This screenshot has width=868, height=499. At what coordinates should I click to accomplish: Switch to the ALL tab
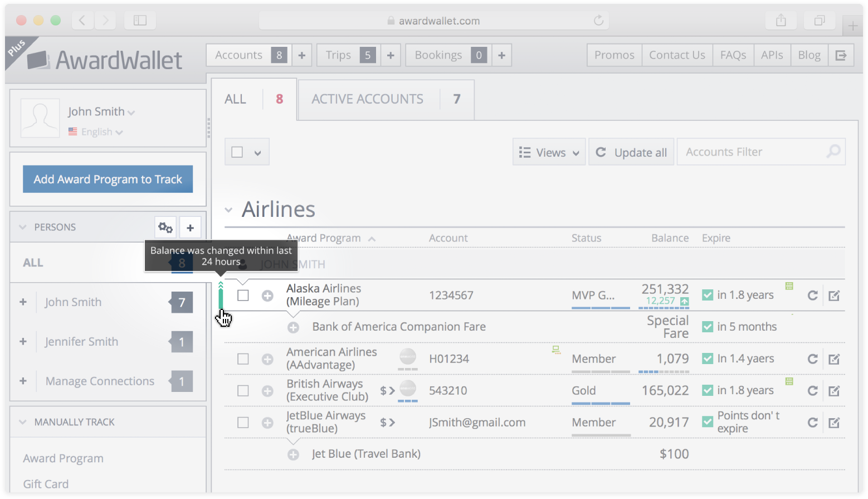pyautogui.click(x=254, y=99)
